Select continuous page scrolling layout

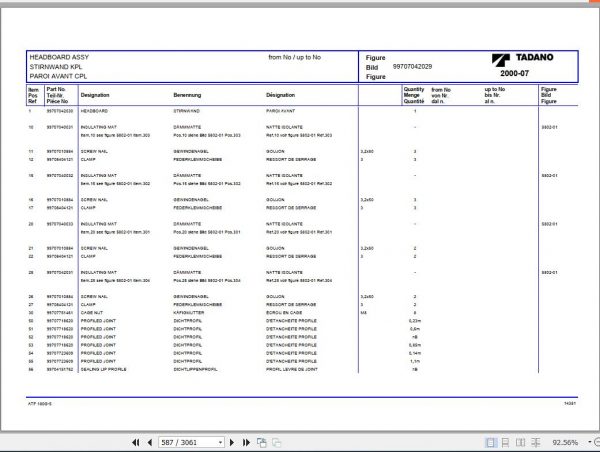505,443
